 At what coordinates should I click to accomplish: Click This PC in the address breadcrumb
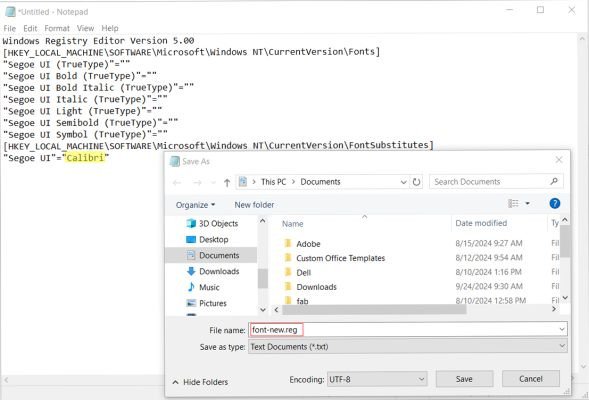point(273,182)
